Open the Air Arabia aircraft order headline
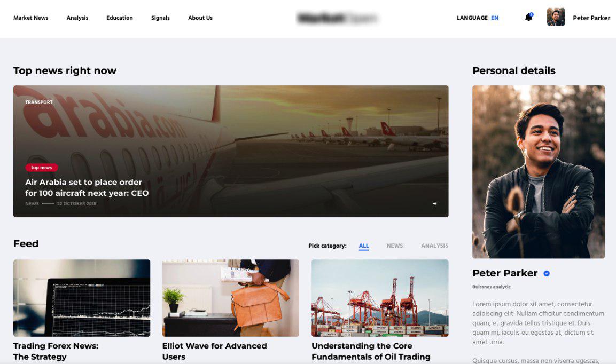This screenshot has width=616, height=364. pos(87,188)
